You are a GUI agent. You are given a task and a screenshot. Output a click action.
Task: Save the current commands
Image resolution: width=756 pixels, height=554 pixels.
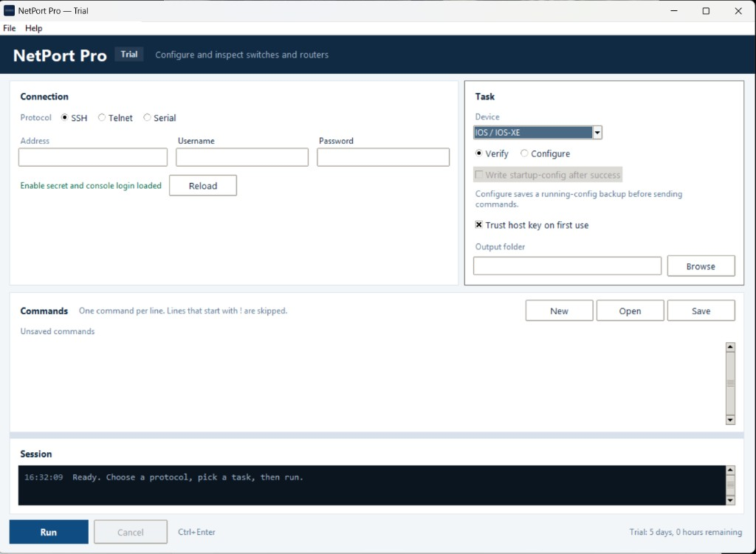click(701, 311)
